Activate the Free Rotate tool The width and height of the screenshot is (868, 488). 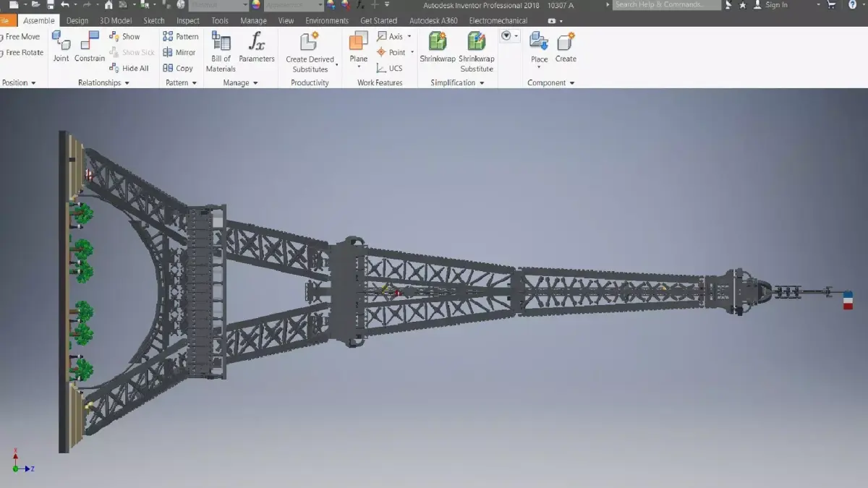tap(22, 53)
